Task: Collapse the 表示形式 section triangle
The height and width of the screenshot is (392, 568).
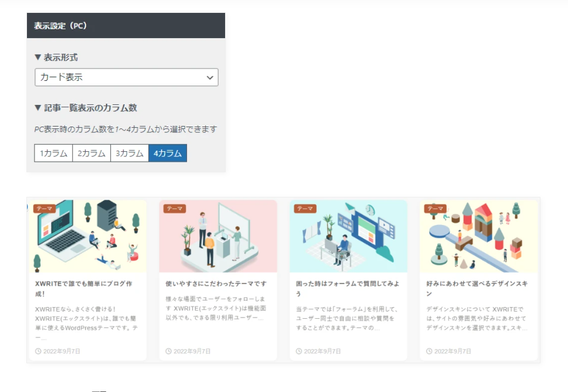Action: click(x=38, y=57)
